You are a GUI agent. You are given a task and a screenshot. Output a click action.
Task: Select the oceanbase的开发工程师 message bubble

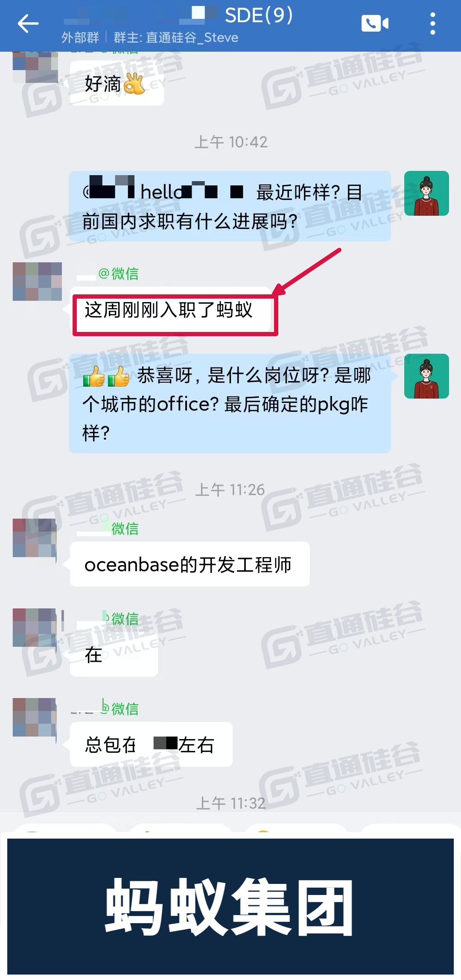tap(190, 564)
